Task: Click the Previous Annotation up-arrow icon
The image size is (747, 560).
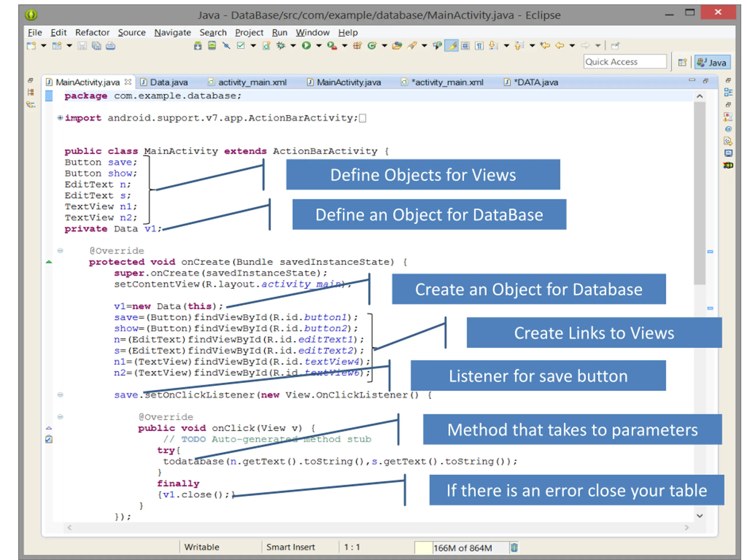Action: tap(519, 45)
